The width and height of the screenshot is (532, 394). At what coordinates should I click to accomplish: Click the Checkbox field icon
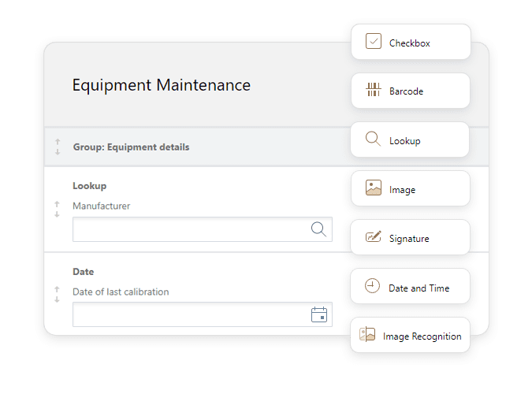point(374,42)
